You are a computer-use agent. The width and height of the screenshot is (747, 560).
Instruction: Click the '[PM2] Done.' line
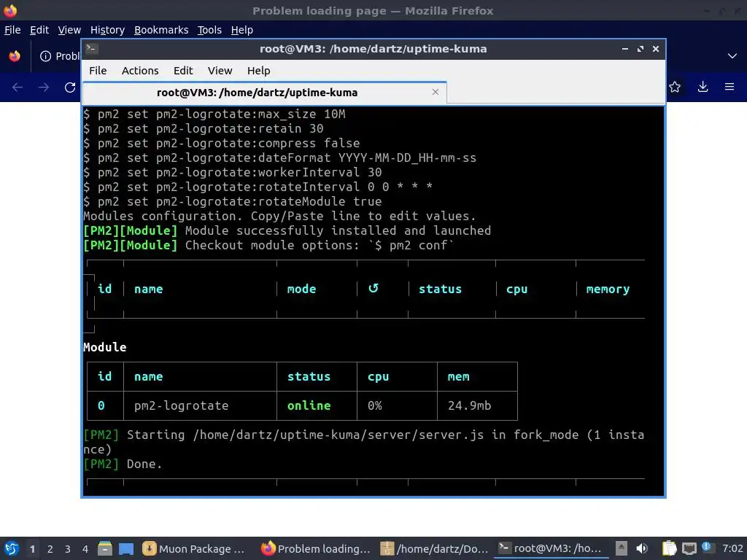pyautogui.click(x=123, y=464)
